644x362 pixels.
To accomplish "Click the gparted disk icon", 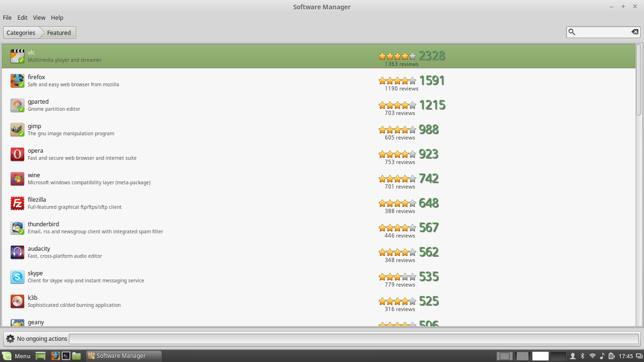I will [x=17, y=105].
